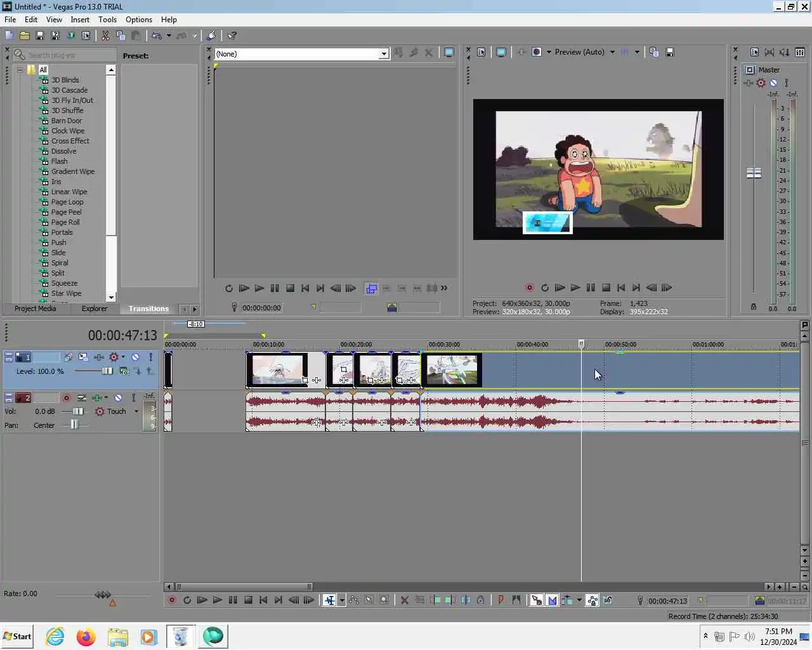Click the Preview on External Monitor icon
Image resolution: width=812 pixels, height=650 pixels.
pos(501,52)
